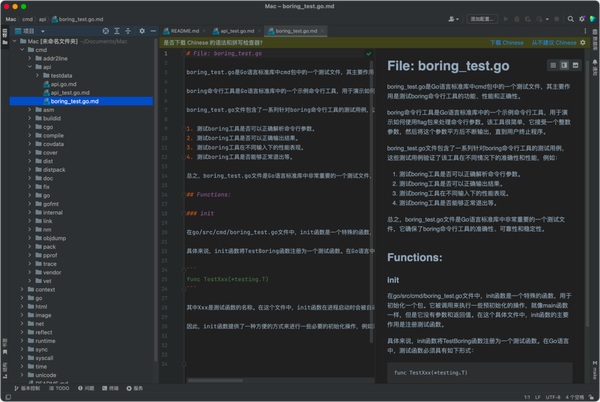Click the add configuration button
600x402 pixels.
(482, 19)
